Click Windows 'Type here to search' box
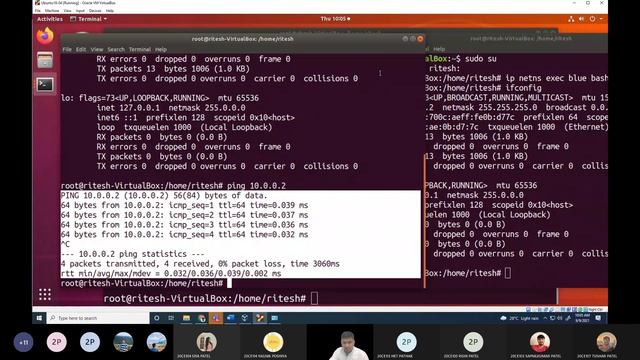This screenshot has width=640, height=360. pyautogui.click(x=98, y=318)
